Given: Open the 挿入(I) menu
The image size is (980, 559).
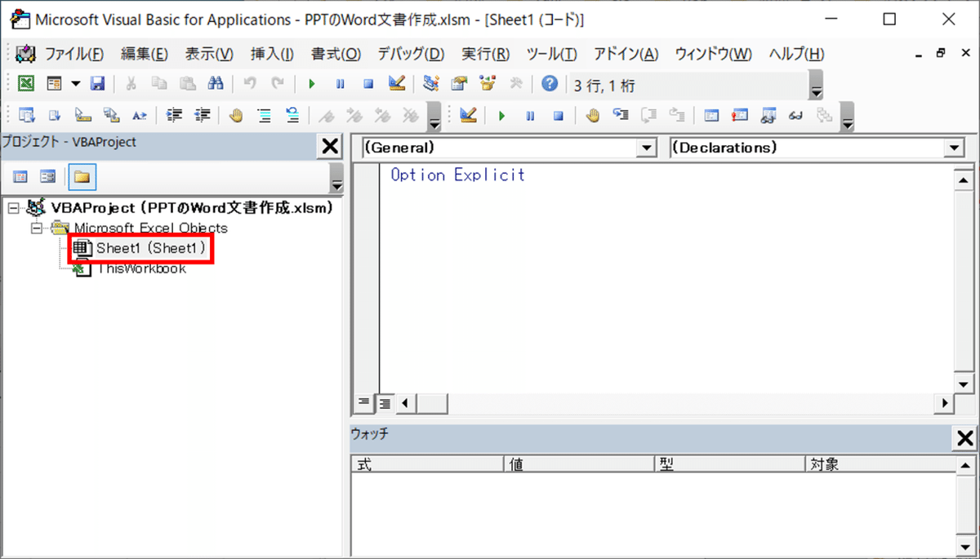Looking at the screenshot, I should [x=273, y=54].
